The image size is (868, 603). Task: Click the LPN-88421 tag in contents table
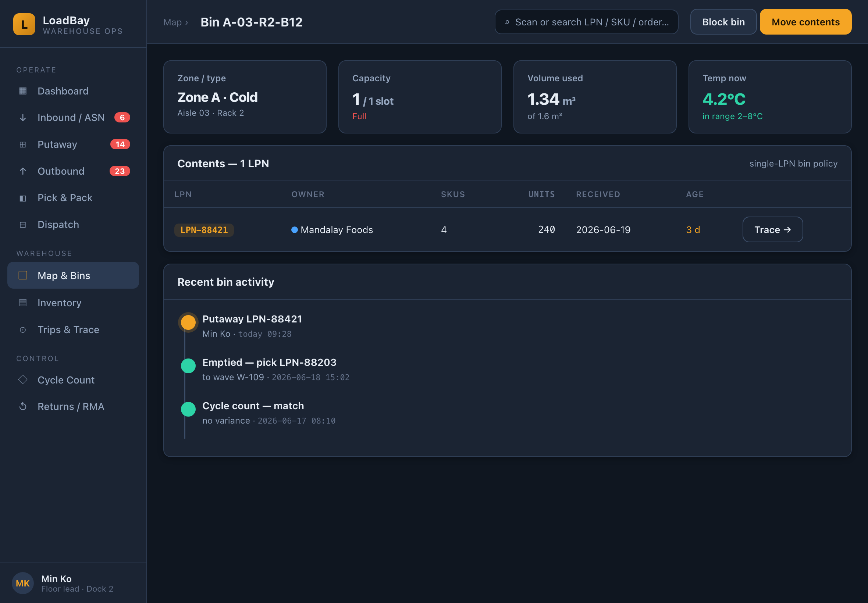pos(204,230)
